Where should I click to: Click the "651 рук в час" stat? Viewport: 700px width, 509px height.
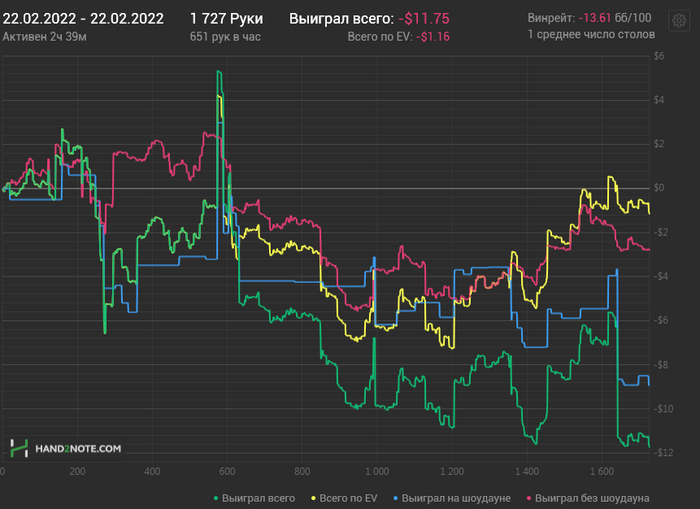tap(226, 36)
